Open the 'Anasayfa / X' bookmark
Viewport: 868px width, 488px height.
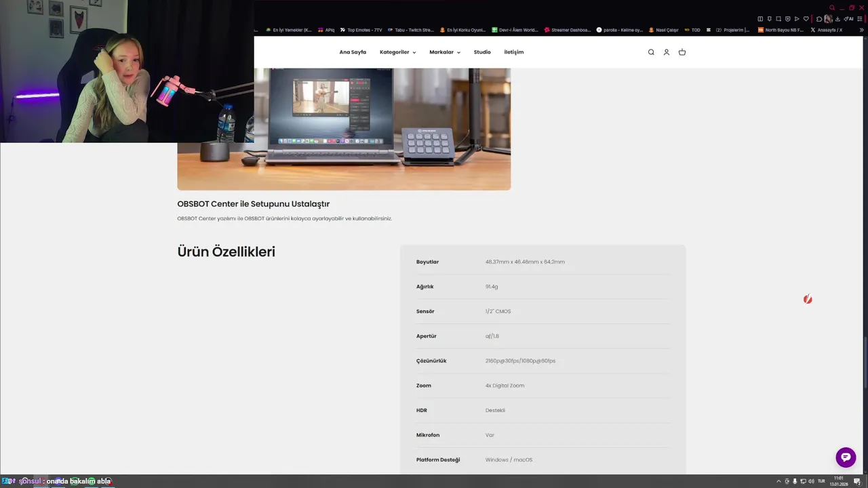(827, 30)
